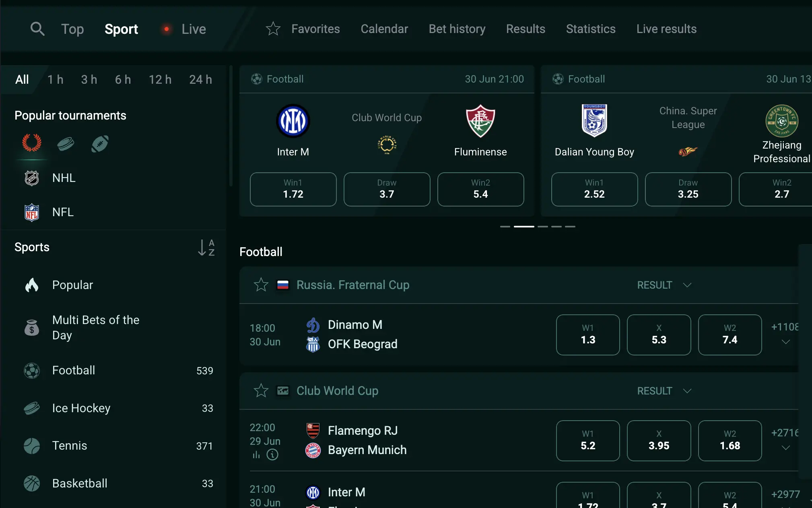
Task: Favorite the Club World Cup league
Action: (261, 391)
